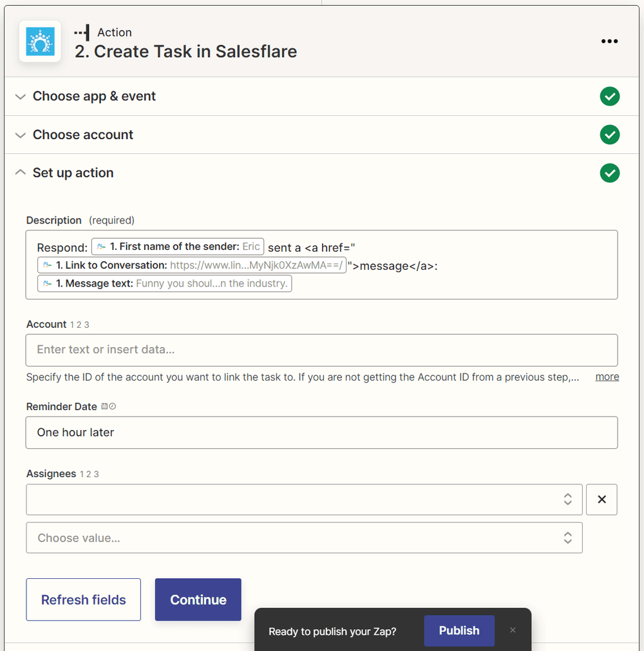Show more of the Account help text
Image resolution: width=644 pixels, height=651 pixels.
607,377
